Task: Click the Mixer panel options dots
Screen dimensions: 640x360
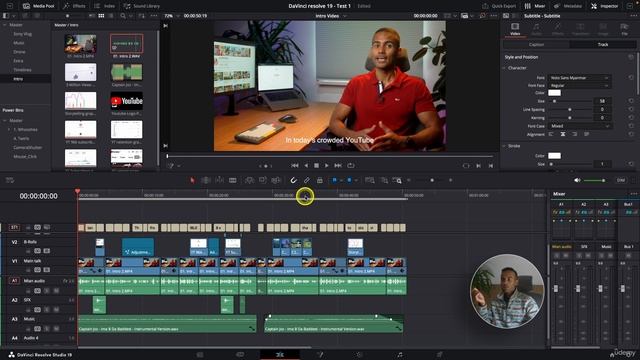Action: [633, 194]
